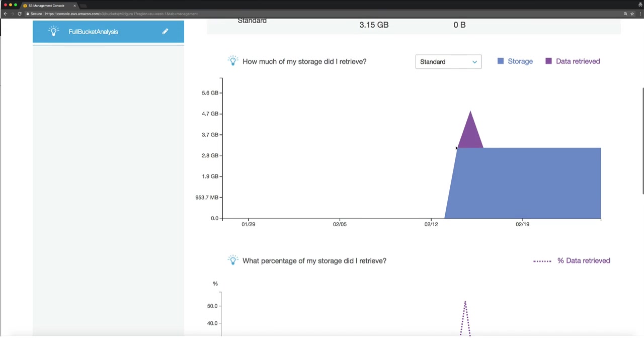Go back using the browser back arrow
This screenshot has height=362, width=644.
click(x=6, y=14)
